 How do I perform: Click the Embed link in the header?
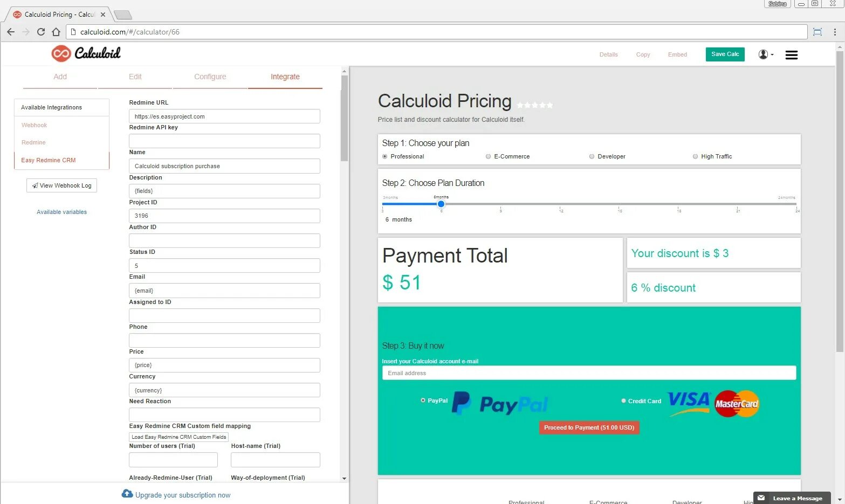click(677, 54)
